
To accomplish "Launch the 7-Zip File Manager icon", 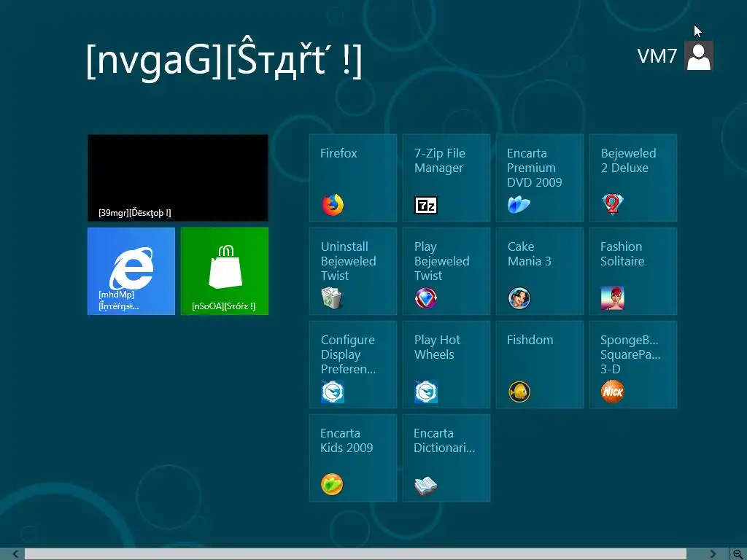I will click(426, 205).
